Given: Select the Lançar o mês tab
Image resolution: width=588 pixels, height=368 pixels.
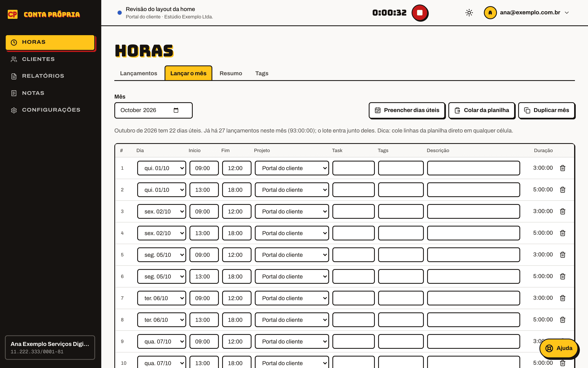Looking at the screenshot, I should (188, 73).
